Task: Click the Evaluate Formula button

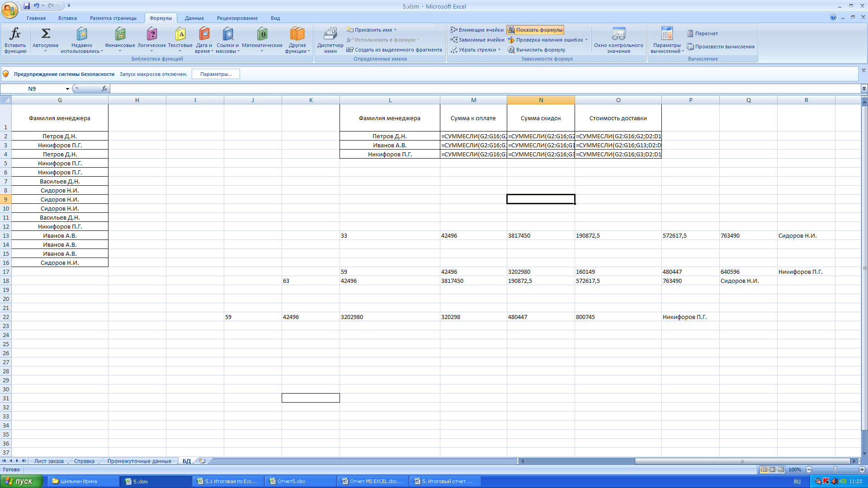Action: 536,50
